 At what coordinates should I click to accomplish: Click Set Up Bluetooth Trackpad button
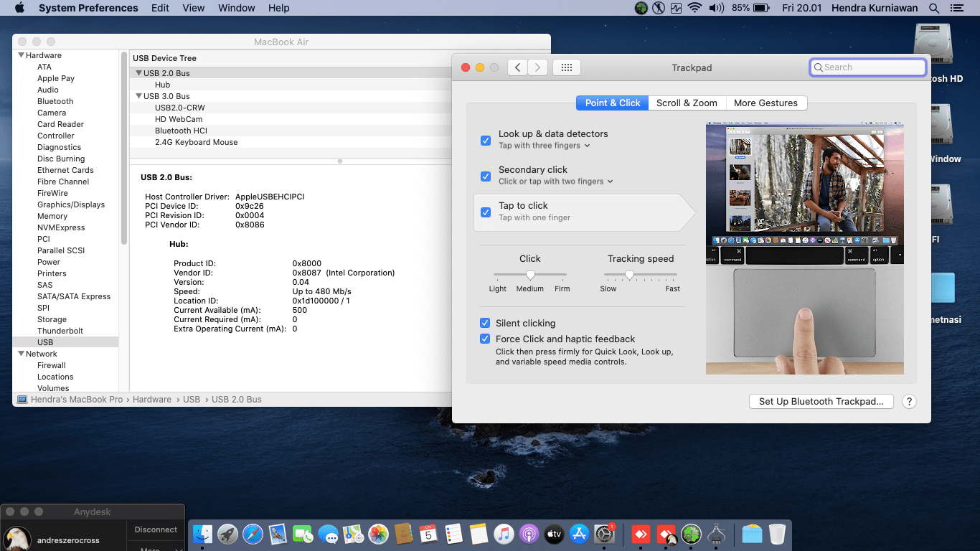pyautogui.click(x=821, y=402)
